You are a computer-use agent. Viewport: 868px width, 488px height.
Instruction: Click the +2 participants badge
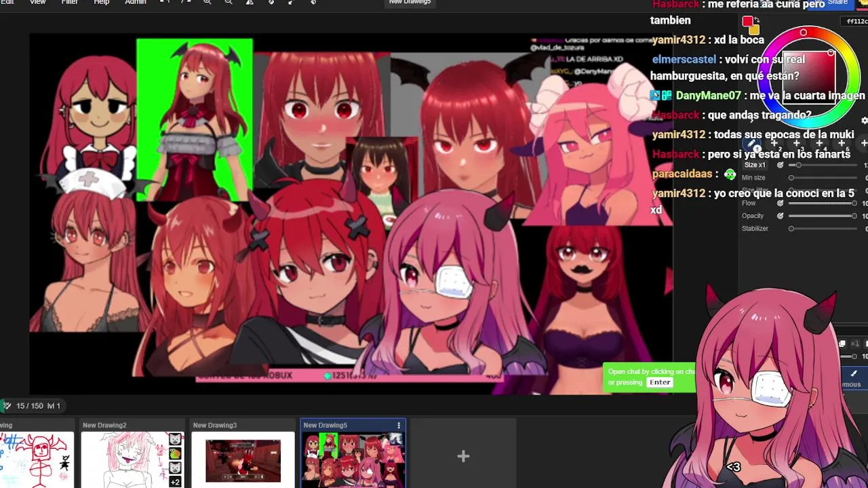point(176,482)
